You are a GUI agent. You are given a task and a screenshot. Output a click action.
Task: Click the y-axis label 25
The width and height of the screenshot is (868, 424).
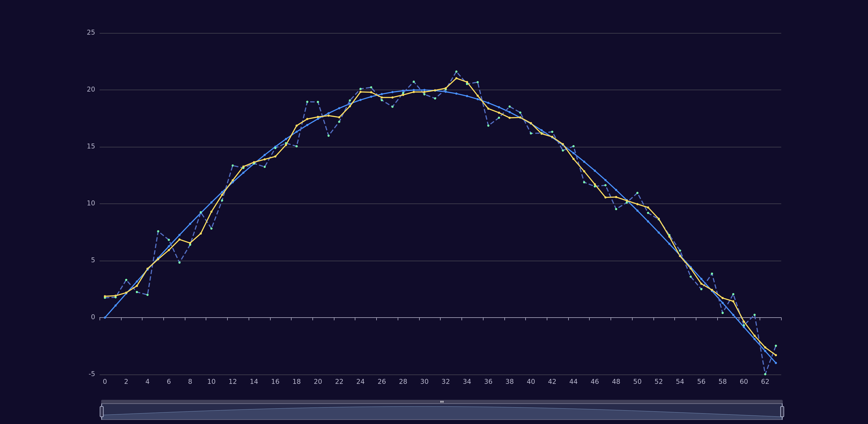point(91,33)
